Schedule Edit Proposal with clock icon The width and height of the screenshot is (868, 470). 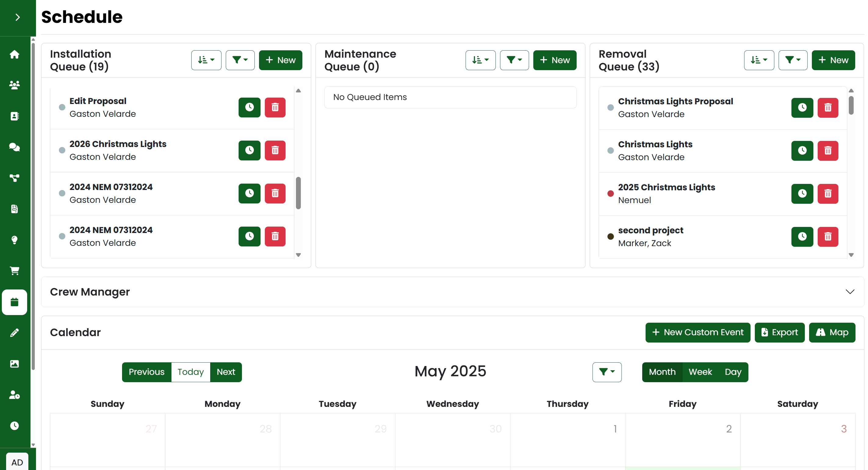249,107
